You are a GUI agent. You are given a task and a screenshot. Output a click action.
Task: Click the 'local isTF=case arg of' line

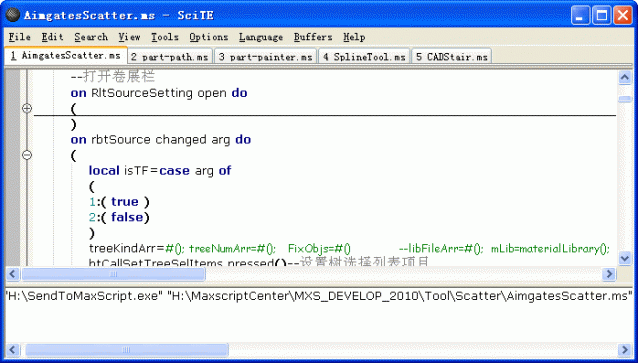[160, 171]
